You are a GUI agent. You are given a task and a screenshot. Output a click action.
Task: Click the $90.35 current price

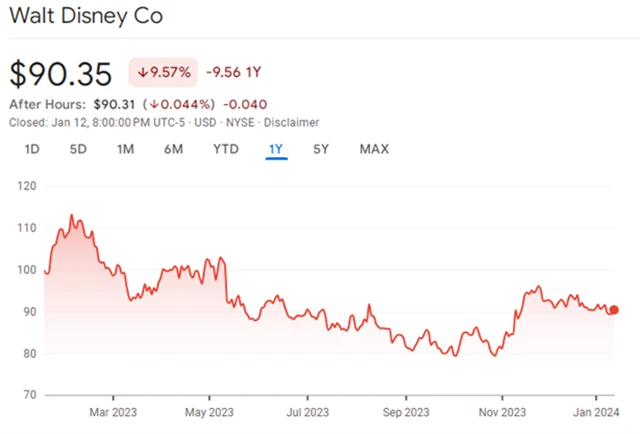click(61, 74)
